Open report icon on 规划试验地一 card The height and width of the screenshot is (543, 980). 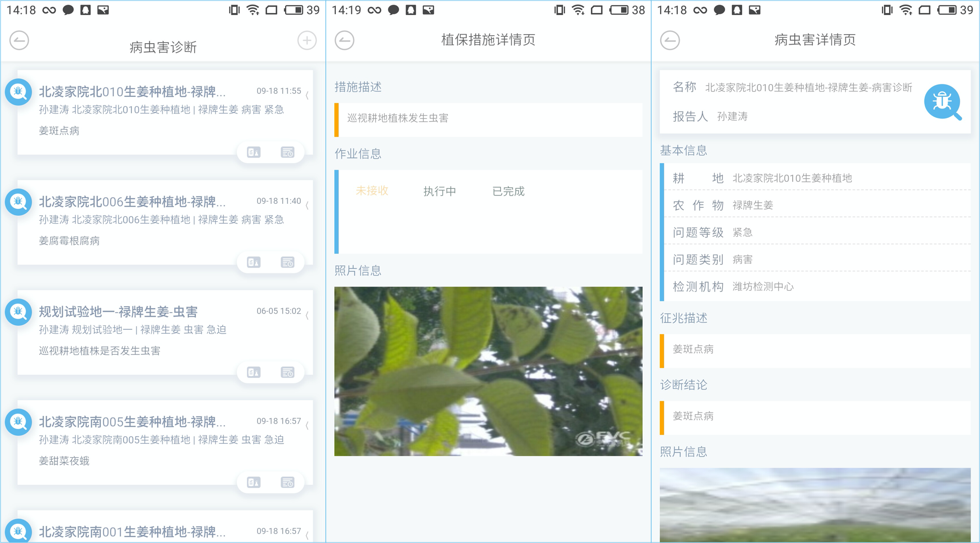coord(254,372)
